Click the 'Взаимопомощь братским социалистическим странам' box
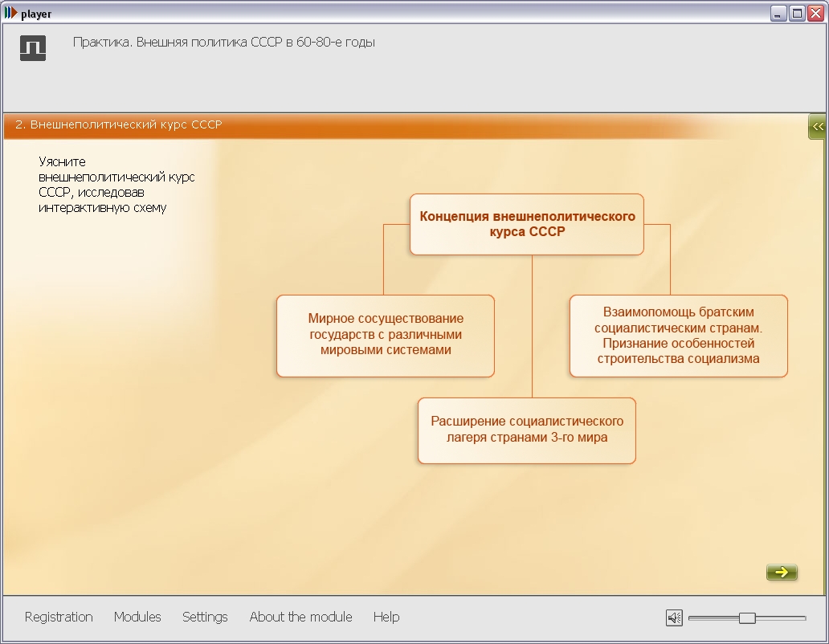The height and width of the screenshot is (644, 829). pos(678,335)
